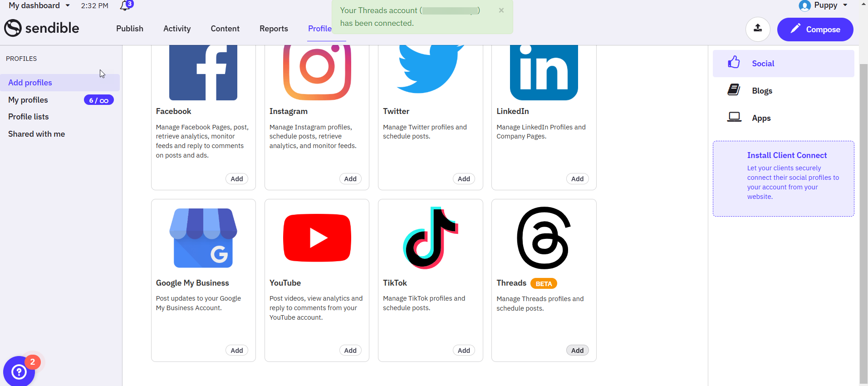This screenshot has width=868, height=386.
Task: Click the Instagram logo thumbnail
Action: point(317,73)
